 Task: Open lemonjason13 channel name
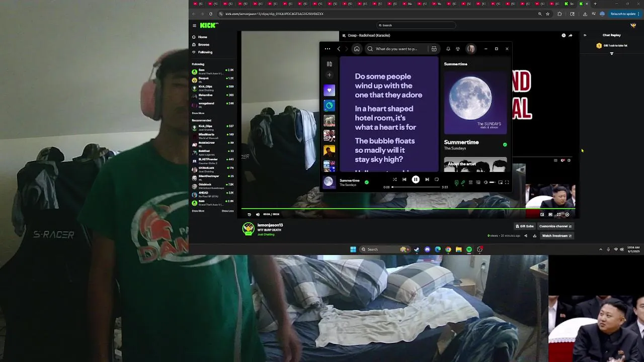tap(270, 225)
